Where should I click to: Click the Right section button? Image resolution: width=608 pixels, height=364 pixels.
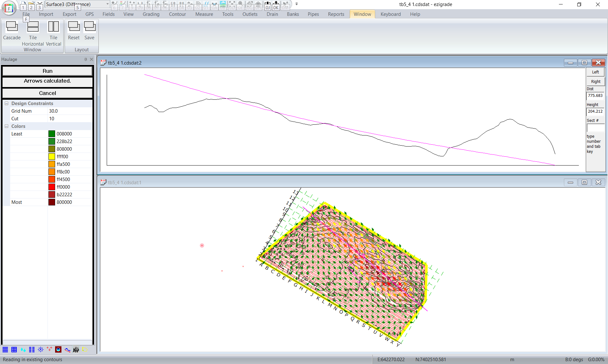pyautogui.click(x=595, y=82)
